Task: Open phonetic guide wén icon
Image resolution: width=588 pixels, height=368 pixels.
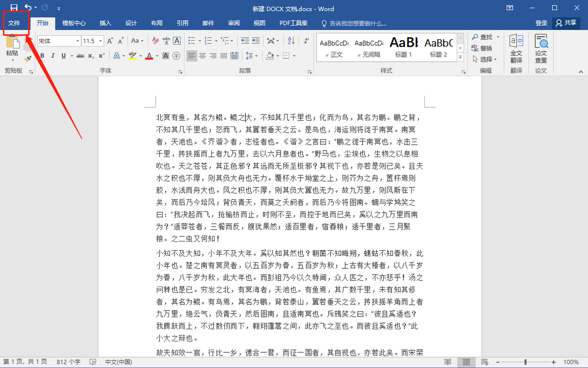Action: [166, 41]
